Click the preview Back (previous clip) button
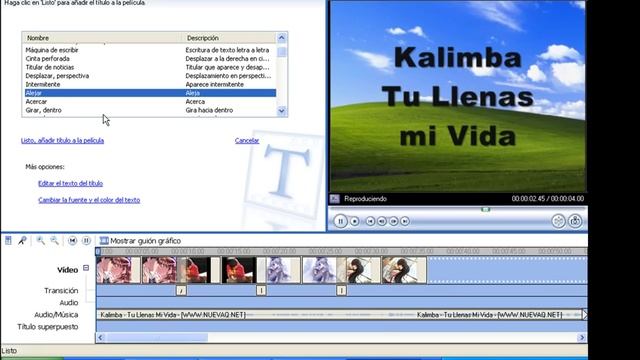Screen dimensions: 640x360 [x=370, y=221]
